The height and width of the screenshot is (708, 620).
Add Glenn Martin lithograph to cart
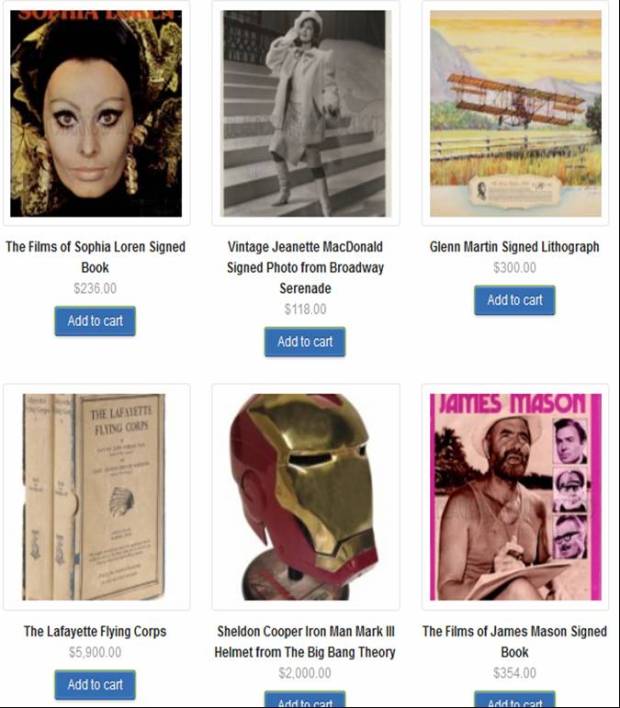(515, 300)
